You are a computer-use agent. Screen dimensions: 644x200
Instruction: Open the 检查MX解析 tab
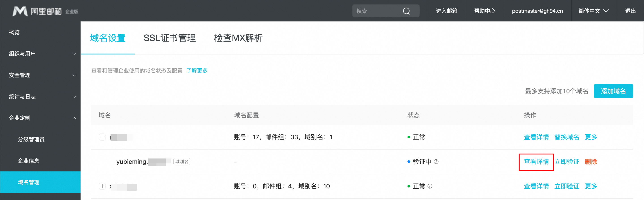pyautogui.click(x=238, y=38)
